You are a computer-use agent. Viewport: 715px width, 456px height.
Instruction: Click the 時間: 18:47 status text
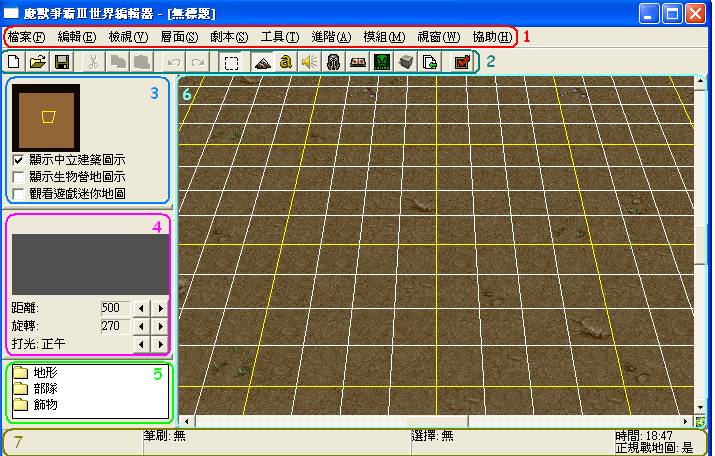(x=644, y=435)
